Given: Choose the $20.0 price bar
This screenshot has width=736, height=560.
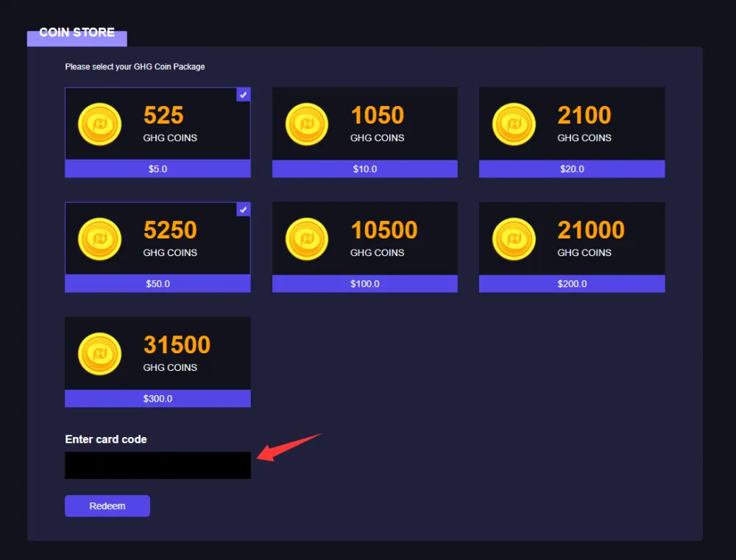Looking at the screenshot, I should pyautogui.click(x=572, y=169).
